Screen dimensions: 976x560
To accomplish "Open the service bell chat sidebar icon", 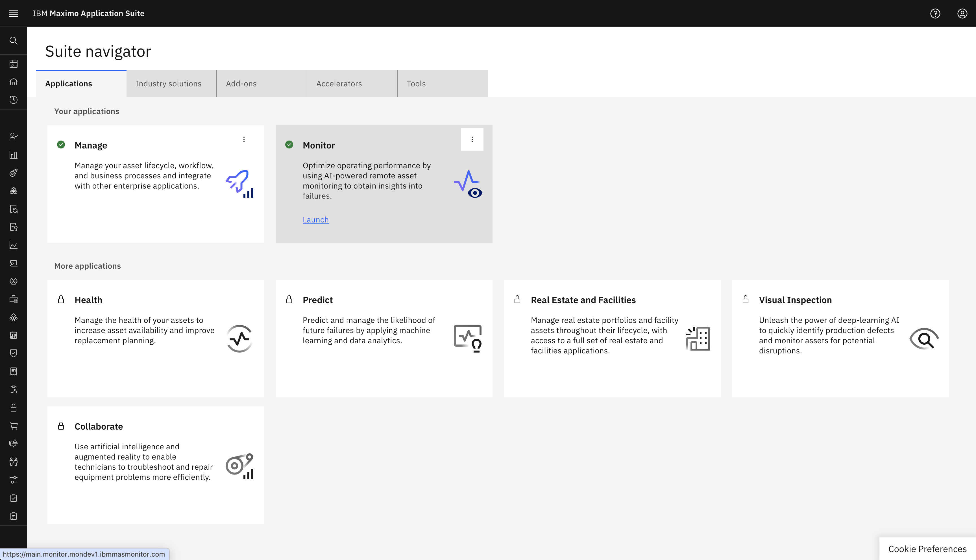I will (x=14, y=443).
